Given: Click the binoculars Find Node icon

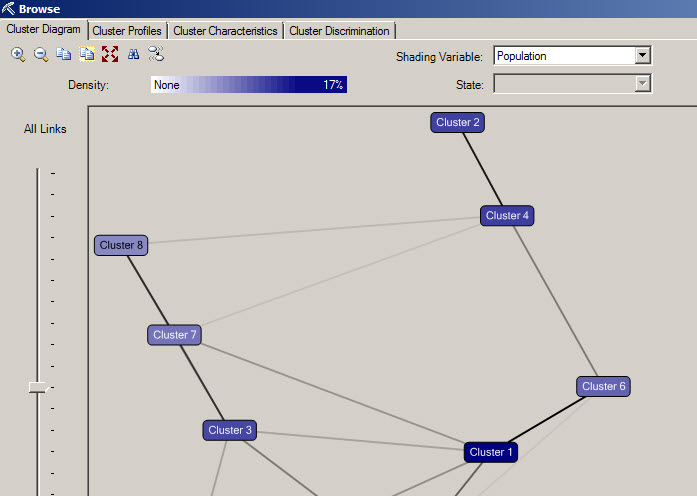Looking at the screenshot, I should pyautogui.click(x=133, y=54).
